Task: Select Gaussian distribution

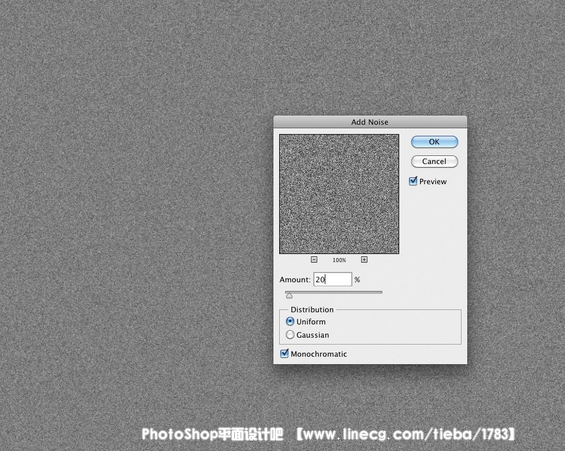Action: (290, 335)
